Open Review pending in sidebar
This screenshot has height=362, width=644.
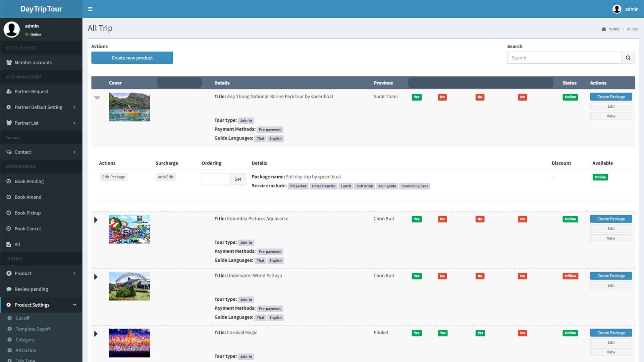point(31,289)
